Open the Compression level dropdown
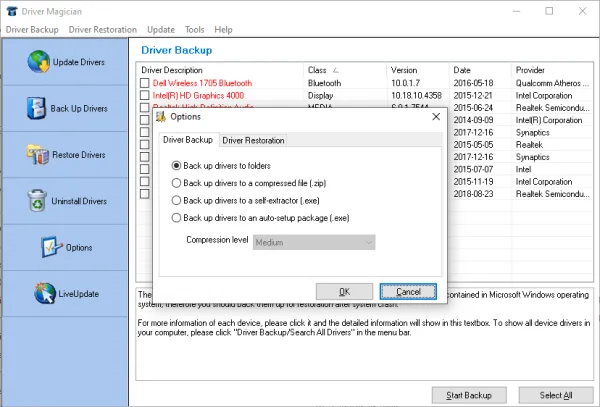600x407 pixels. (x=314, y=242)
